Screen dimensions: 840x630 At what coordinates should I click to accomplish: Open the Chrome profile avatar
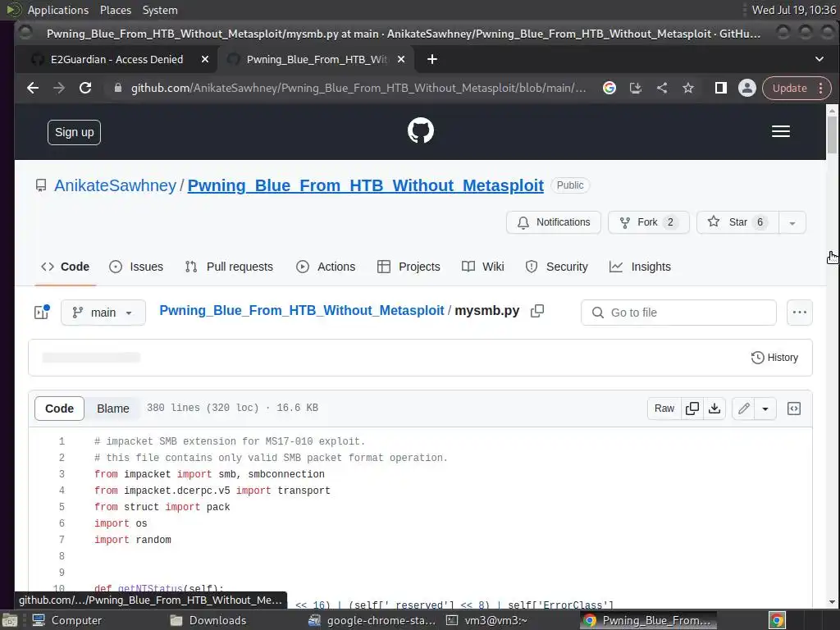[746, 88]
